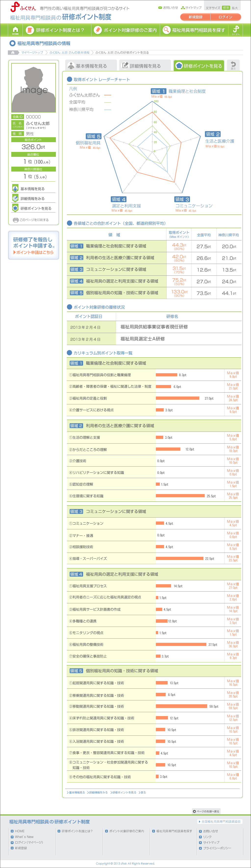Click the orange 新規登録 header button
Image resolution: width=251 pixels, height=868 pixels.
pyautogui.click(x=195, y=17)
